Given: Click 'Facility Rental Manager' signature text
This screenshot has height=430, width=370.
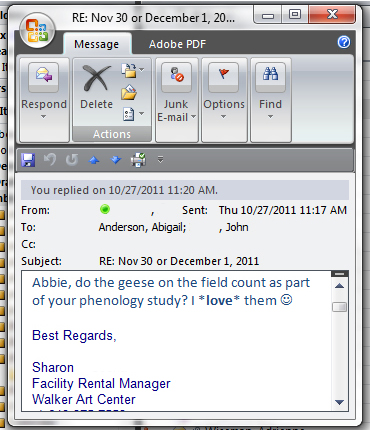Looking at the screenshot, I should (x=101, y=384).
